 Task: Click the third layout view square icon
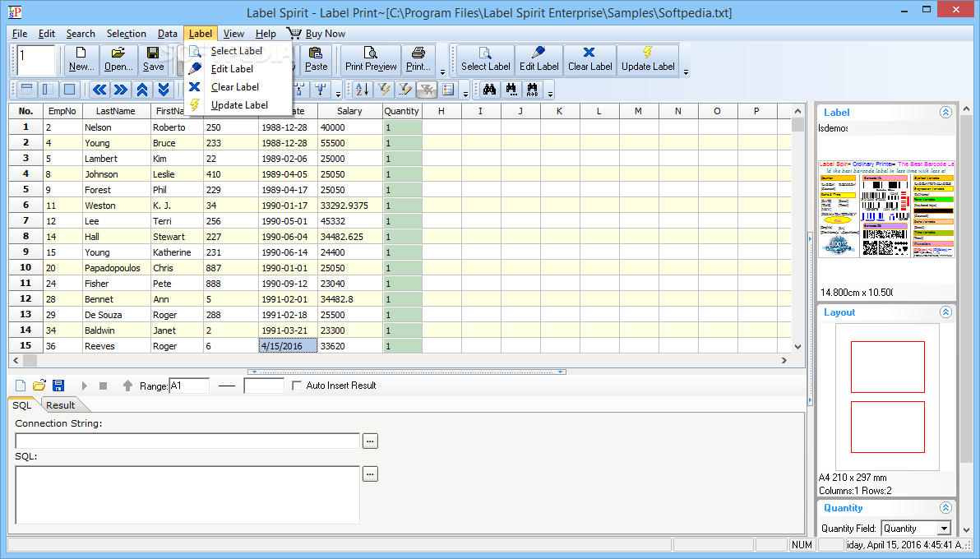pyautogui.click(x=69, y=90)
